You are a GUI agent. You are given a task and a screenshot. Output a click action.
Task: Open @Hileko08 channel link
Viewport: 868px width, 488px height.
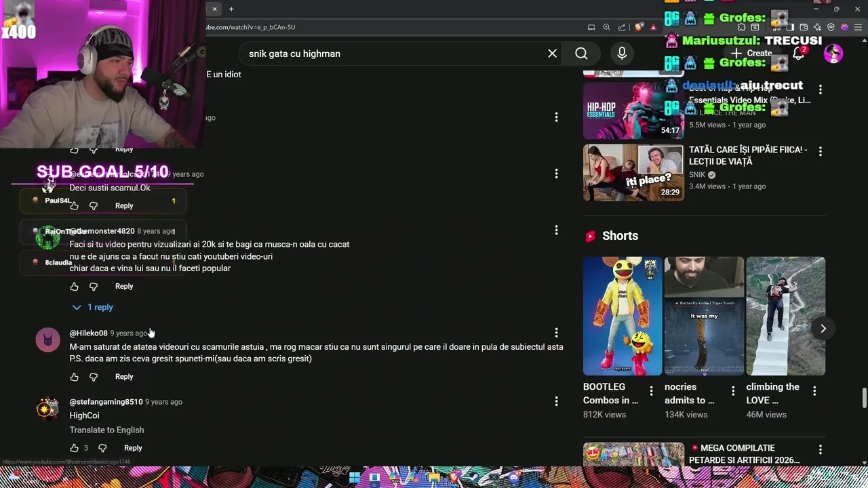(88, 333)
